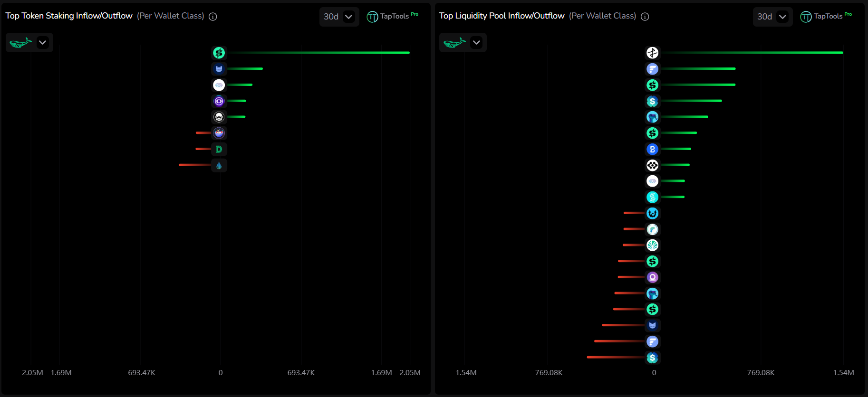The height and width of the screenshot is (397, 868).
Task: Click info icon beside Liquidity Pool title
Action: [645, 17]
